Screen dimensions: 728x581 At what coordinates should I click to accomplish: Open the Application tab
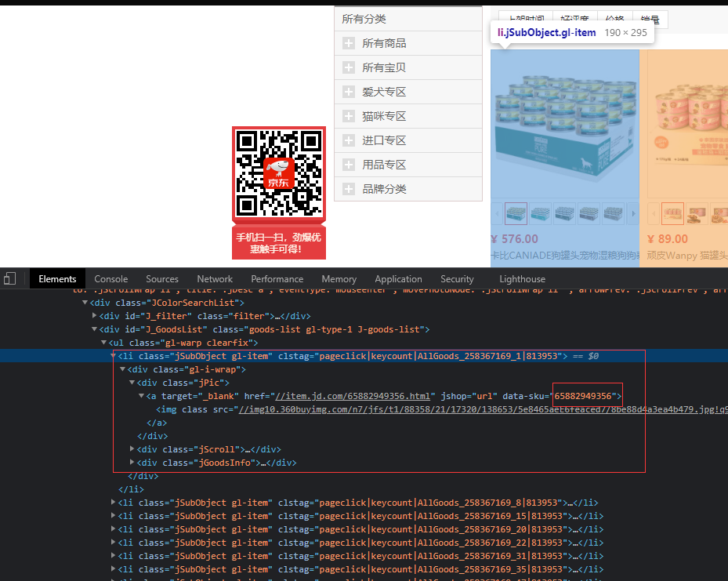pyautogui.click(x=398, y=278)
